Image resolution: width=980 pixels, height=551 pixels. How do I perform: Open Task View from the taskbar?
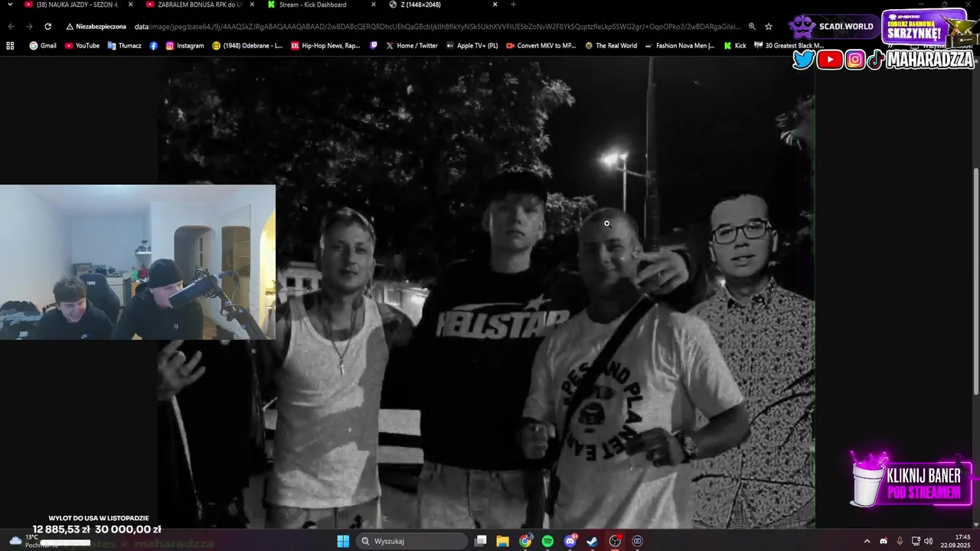480,541
